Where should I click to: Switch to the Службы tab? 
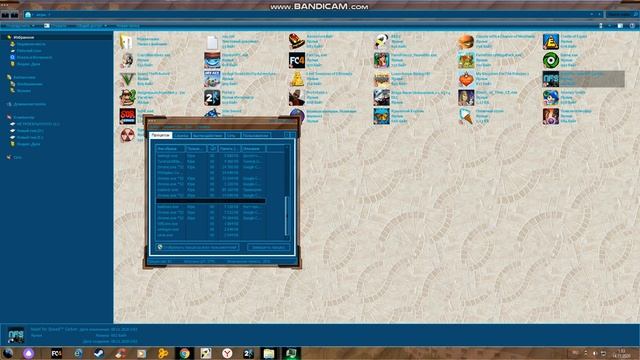coord(182,136)
